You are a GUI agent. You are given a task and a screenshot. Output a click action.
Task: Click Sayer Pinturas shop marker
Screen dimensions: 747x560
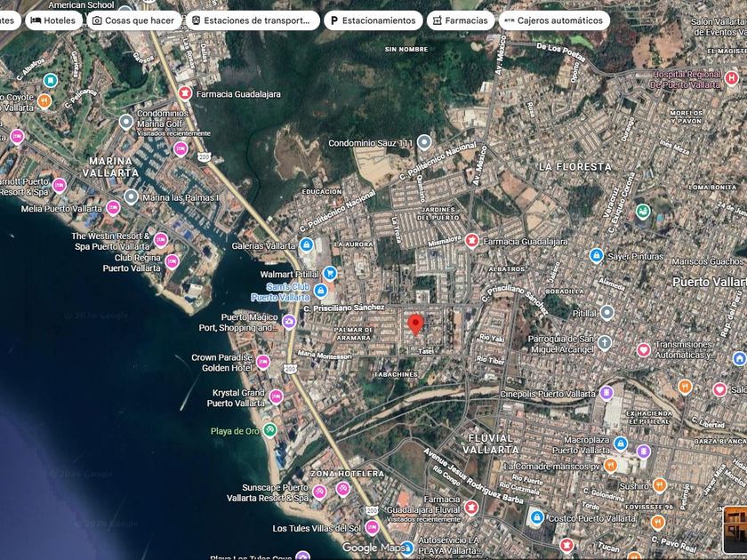coord(597,256)
